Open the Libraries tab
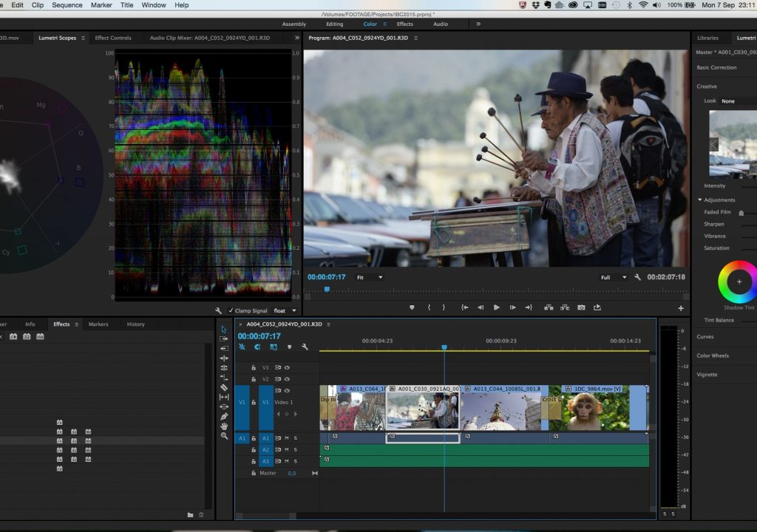Image resolution: width=757 pixels, height=532 pixels. point(707,38)
